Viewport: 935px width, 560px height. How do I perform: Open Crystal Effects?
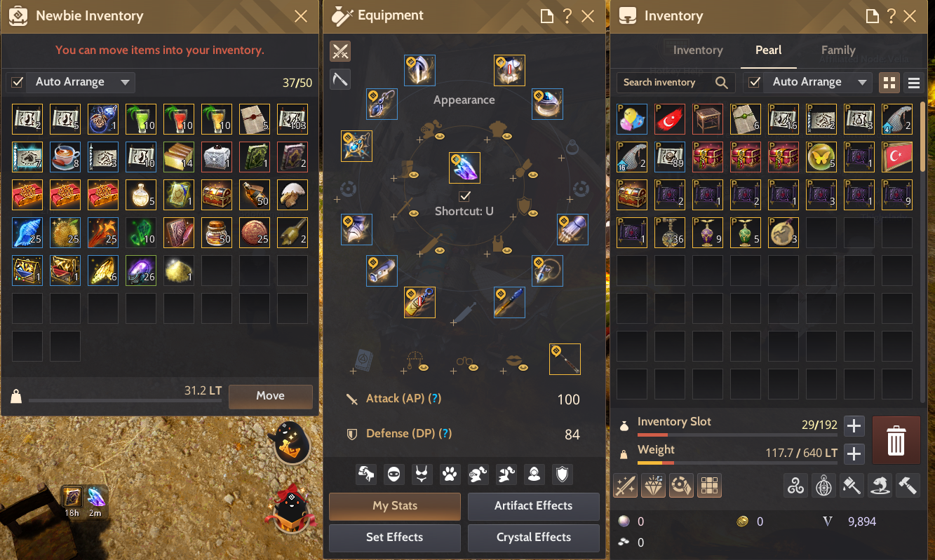(x=534, y=538)
